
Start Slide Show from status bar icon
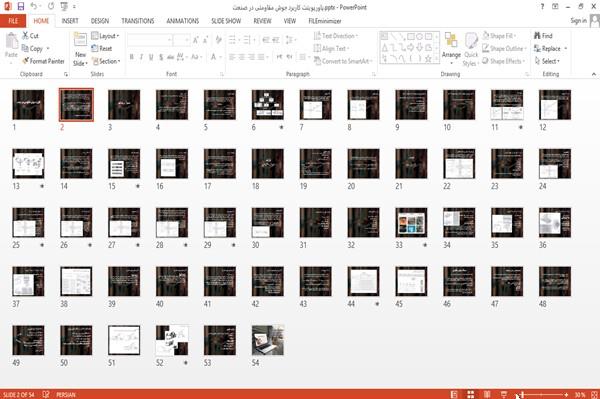(504, 394)
